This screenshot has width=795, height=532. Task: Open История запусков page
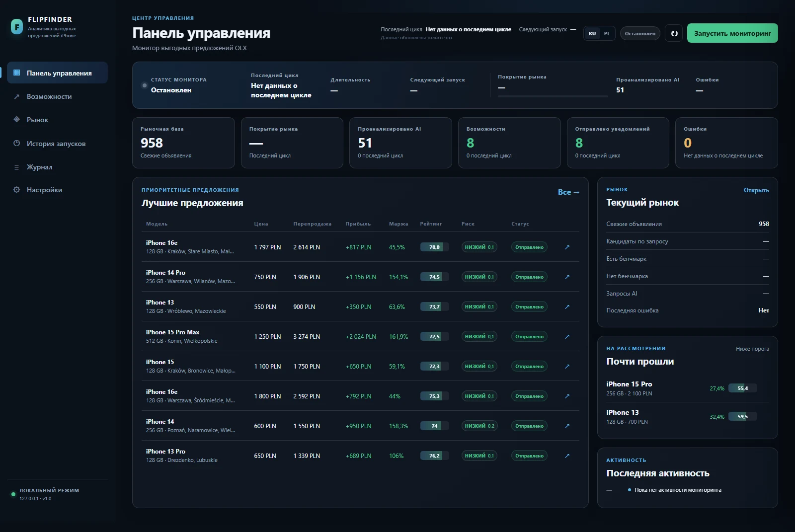(x=57, y=144)
